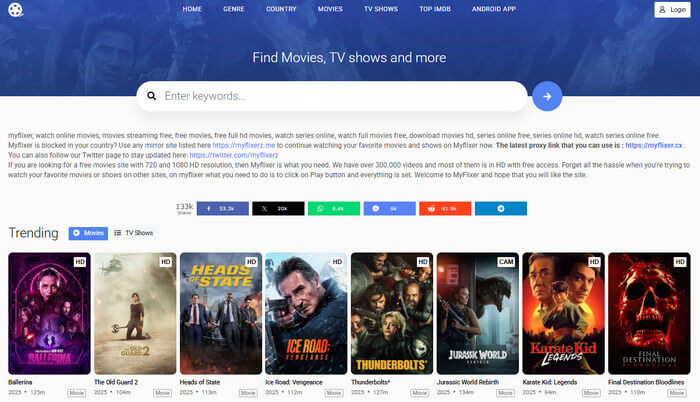This screenshot has width=700, height=402.
Task: Open the myflixer.cx proxy link
Action: click(654, 145)
